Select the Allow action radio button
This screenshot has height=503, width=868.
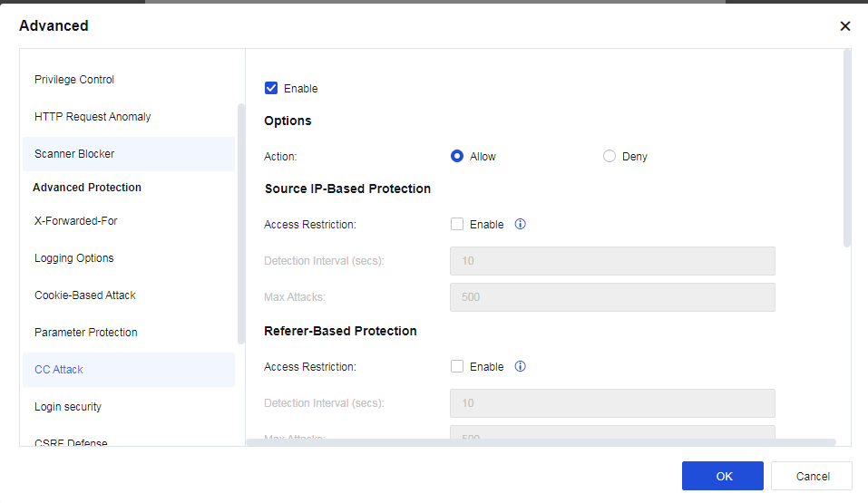[457, 156]
